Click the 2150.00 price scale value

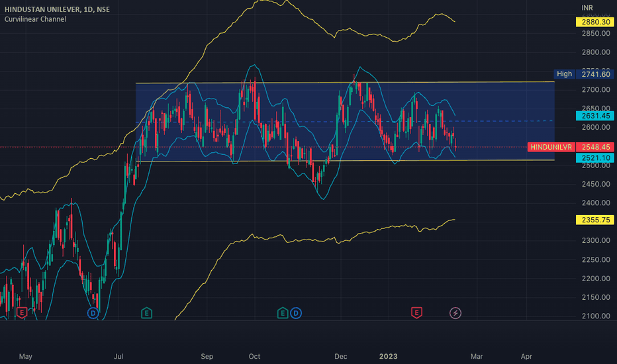point(596,297)
